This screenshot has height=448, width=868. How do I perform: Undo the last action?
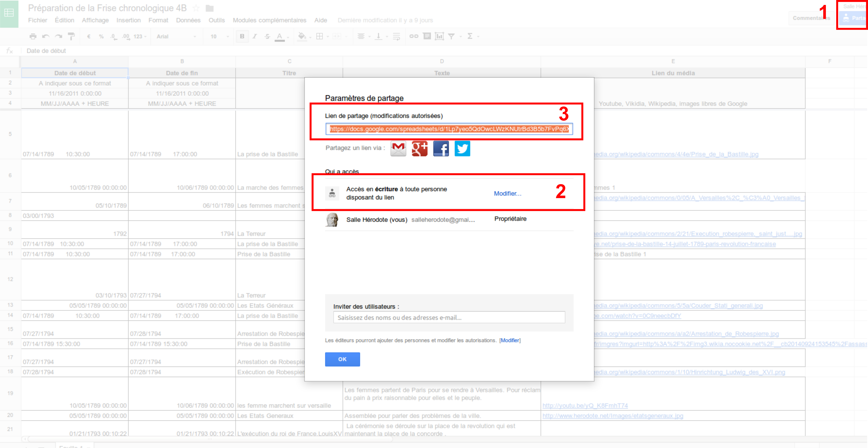[x=46, y=36]
